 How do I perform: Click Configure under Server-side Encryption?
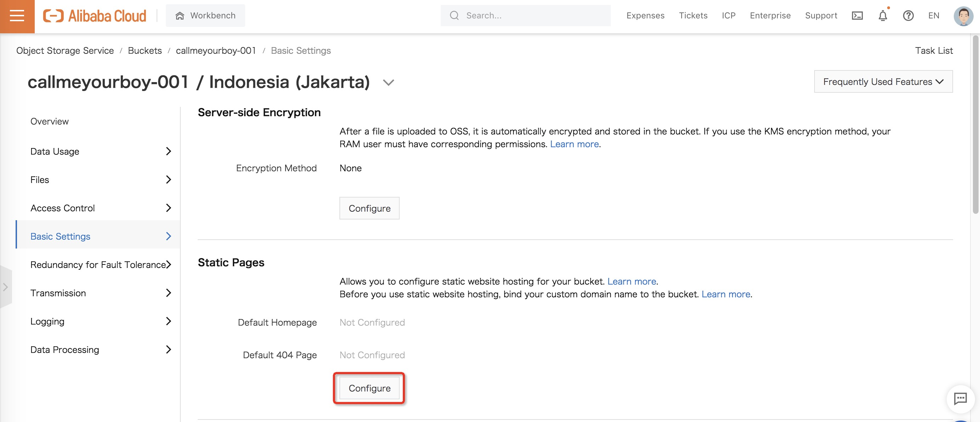pyautogui.click(x=369, y=208)
